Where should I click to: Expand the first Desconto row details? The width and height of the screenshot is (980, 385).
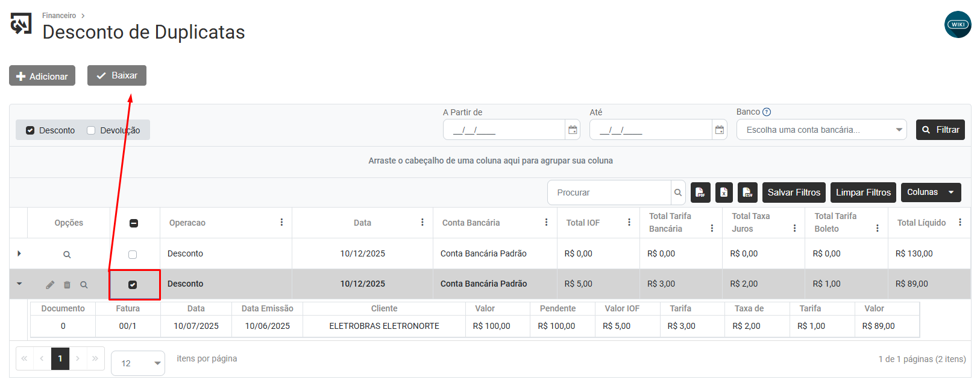19,253
